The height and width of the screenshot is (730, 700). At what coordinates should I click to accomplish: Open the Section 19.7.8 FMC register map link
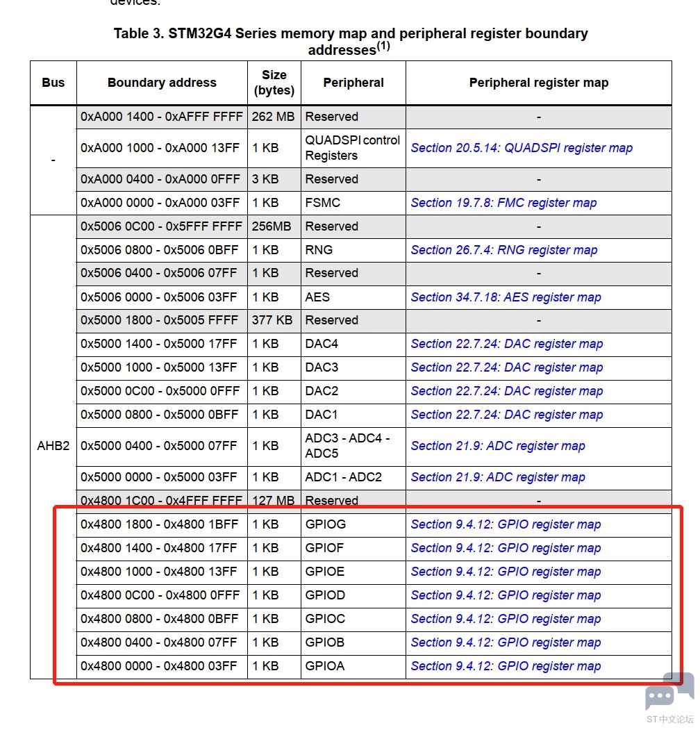point(503,203)
